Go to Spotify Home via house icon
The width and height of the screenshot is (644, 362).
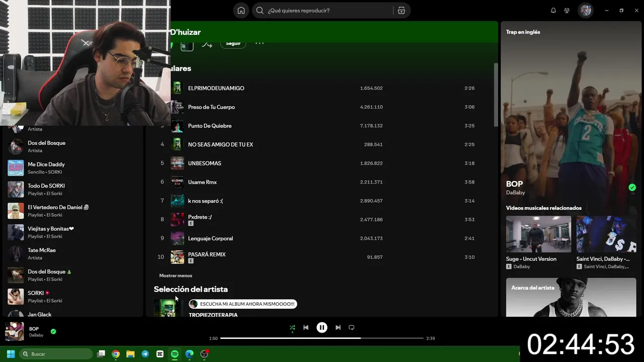[241, 11]
